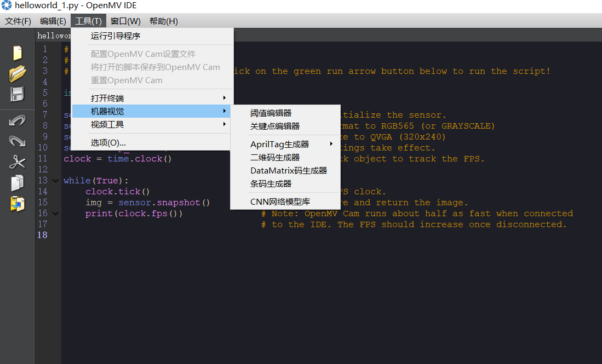
Task: Open the 窗口(W) menu
Action: [x=125, y=21]
